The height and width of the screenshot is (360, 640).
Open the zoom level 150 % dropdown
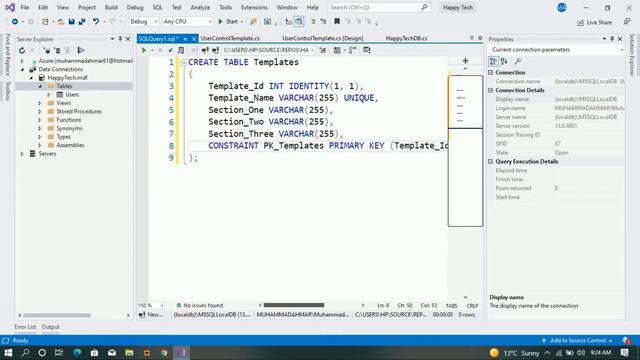click(x=151, y=305)
